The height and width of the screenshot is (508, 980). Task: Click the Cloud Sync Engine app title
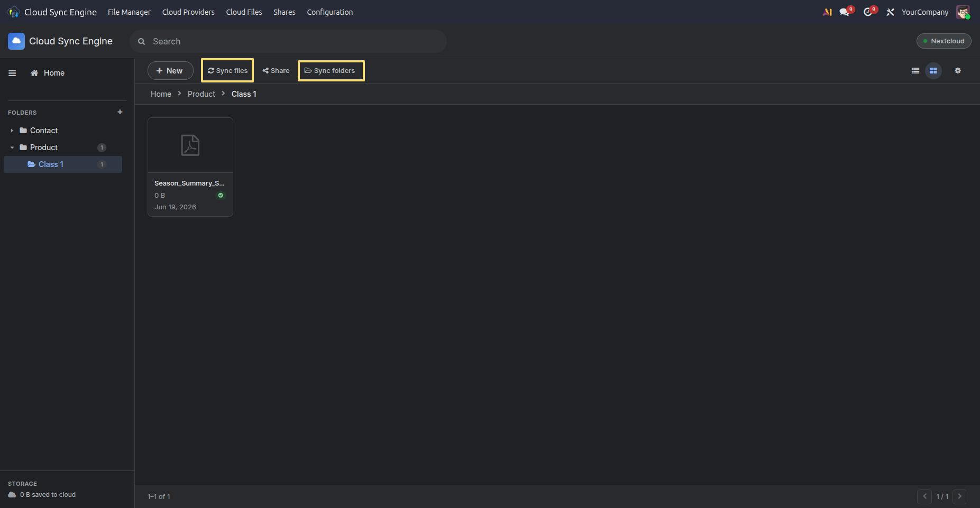click(71, 41)
